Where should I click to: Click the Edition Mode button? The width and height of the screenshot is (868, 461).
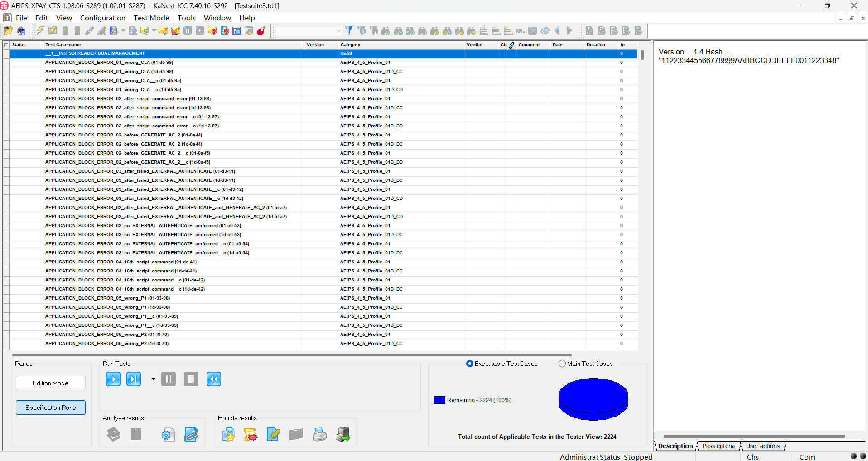(x=51, y=383)
